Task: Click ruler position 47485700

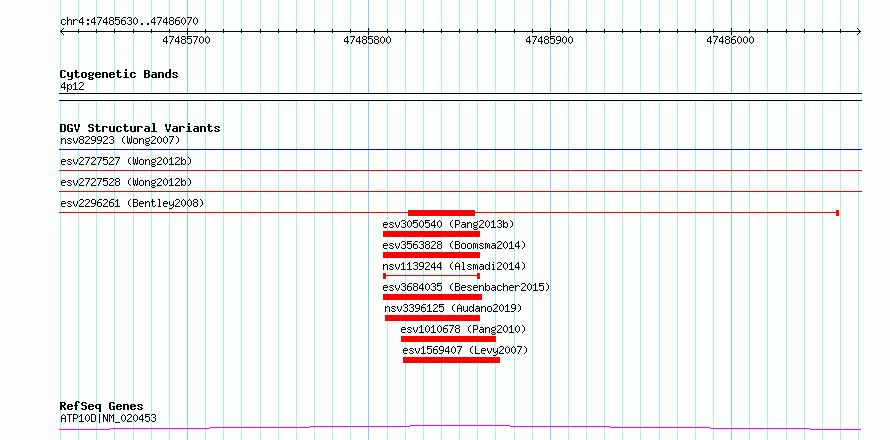Action: click(x=186, y=40)
